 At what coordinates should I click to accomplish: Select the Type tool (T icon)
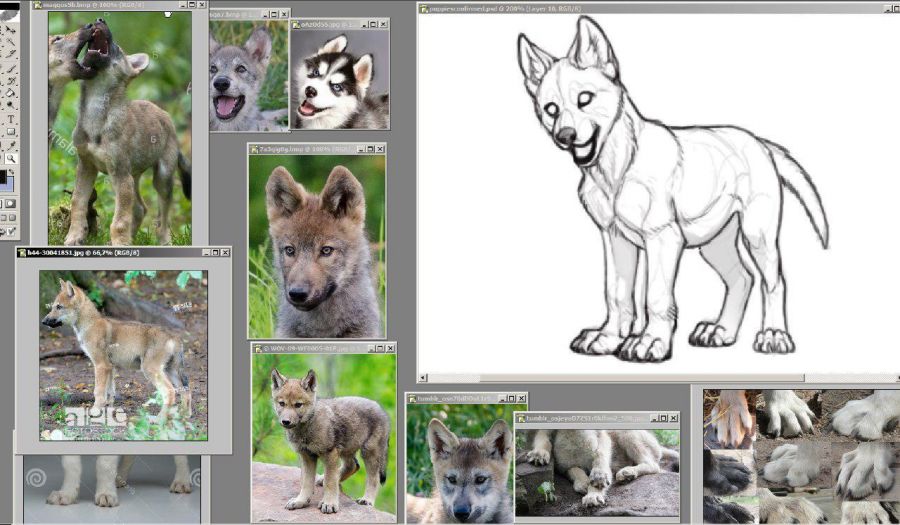(x=10, y=120)
